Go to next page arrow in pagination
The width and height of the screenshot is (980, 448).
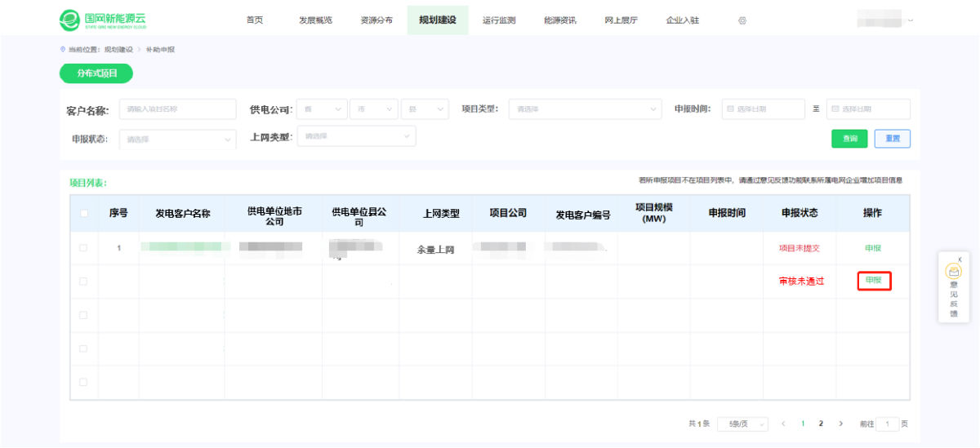pos(840,424)
